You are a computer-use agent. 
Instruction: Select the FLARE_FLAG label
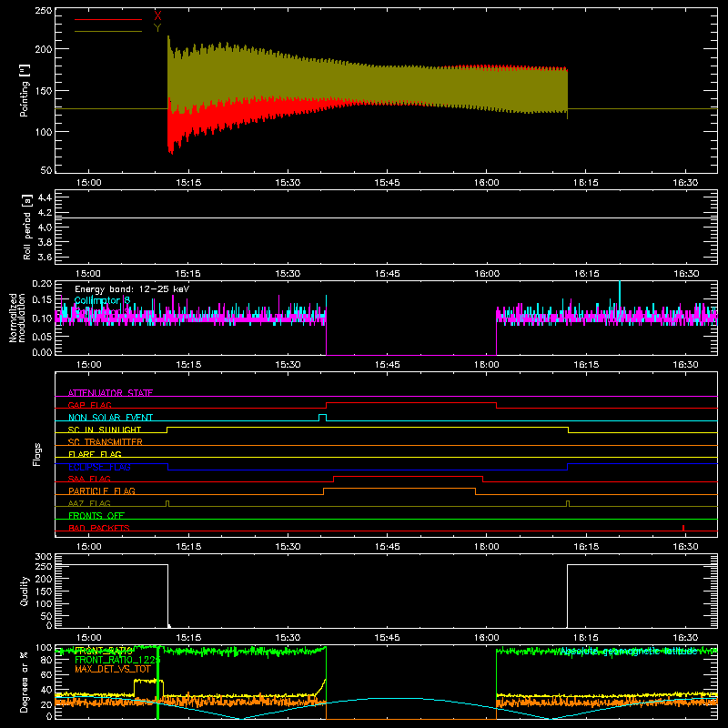(95, 454)
